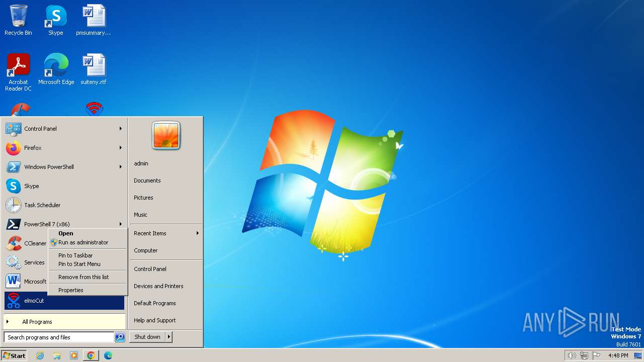Expand All Programs list

point(64,322)
